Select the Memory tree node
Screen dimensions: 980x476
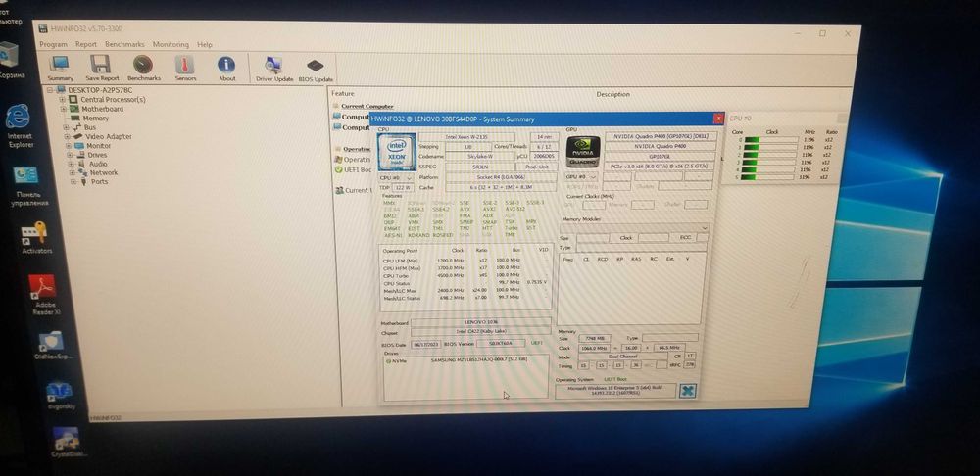tap(96, 119)
